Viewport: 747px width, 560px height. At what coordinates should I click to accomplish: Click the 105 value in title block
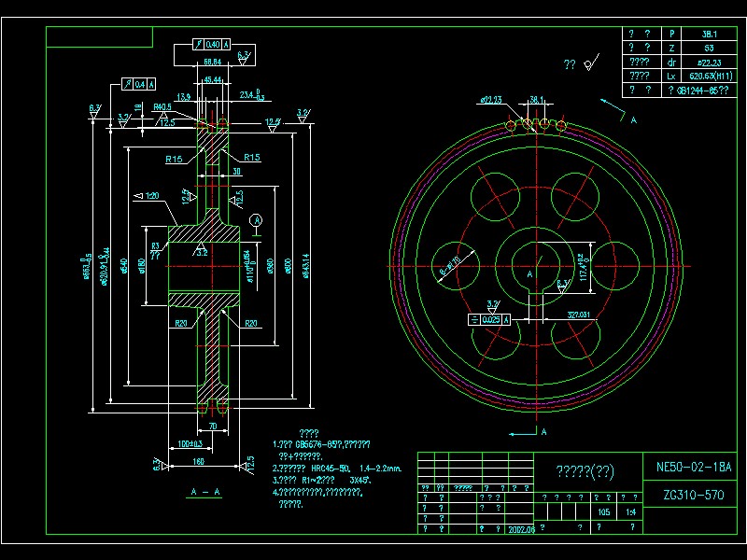[603, 511]
